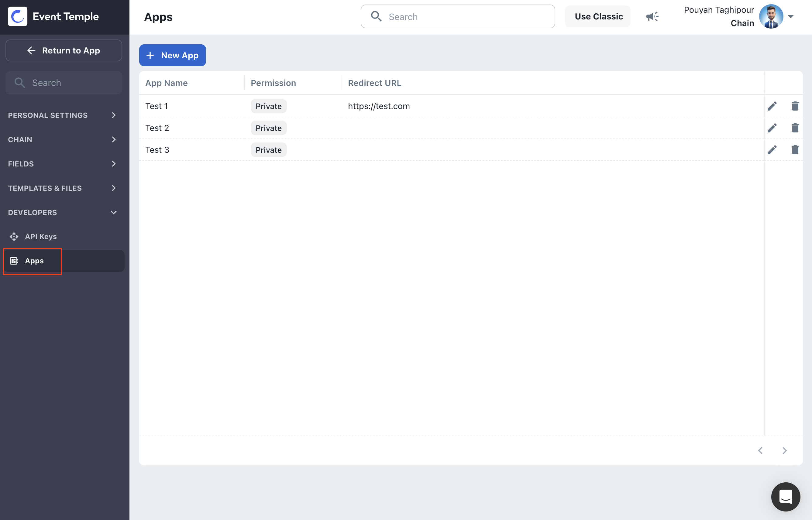Click the Event Temple logo
Viewport: 812px width, 520px height.
18,16
